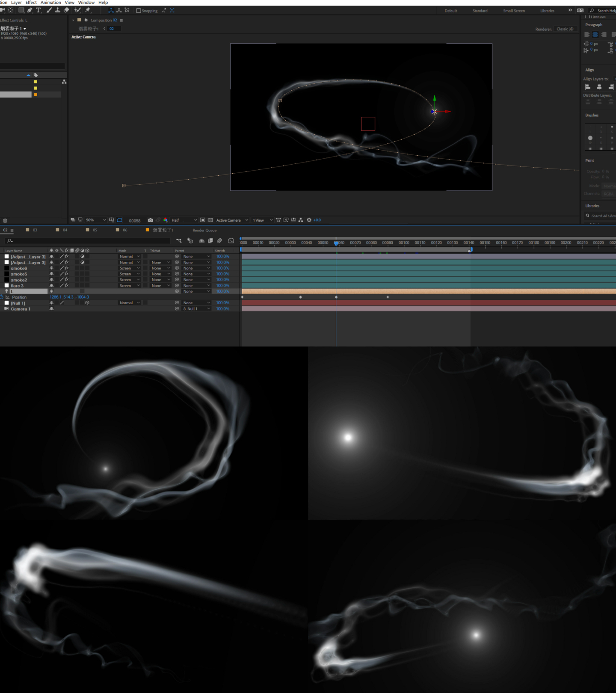Open 1 View layout dropdown
Screen dimensions: 616x693
(x=262, y=220)
